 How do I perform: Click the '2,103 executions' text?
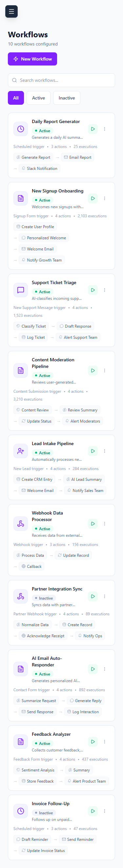(92, 216)
